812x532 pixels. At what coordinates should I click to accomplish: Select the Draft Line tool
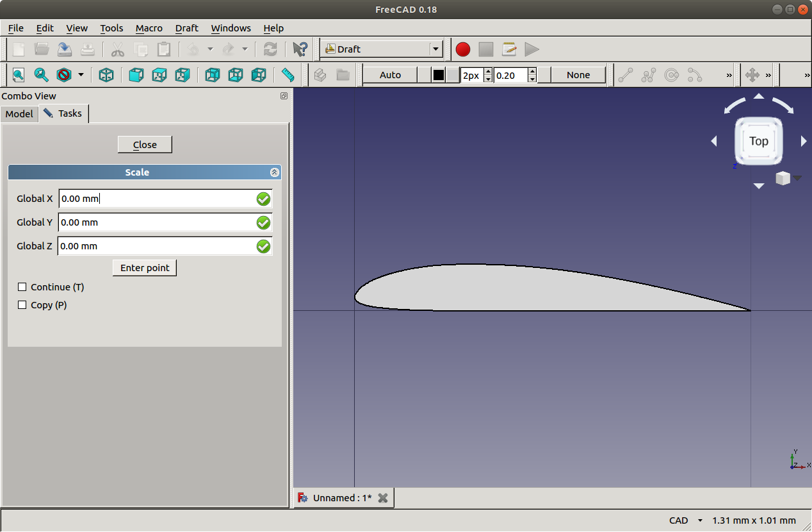click(x=626, y=75)
